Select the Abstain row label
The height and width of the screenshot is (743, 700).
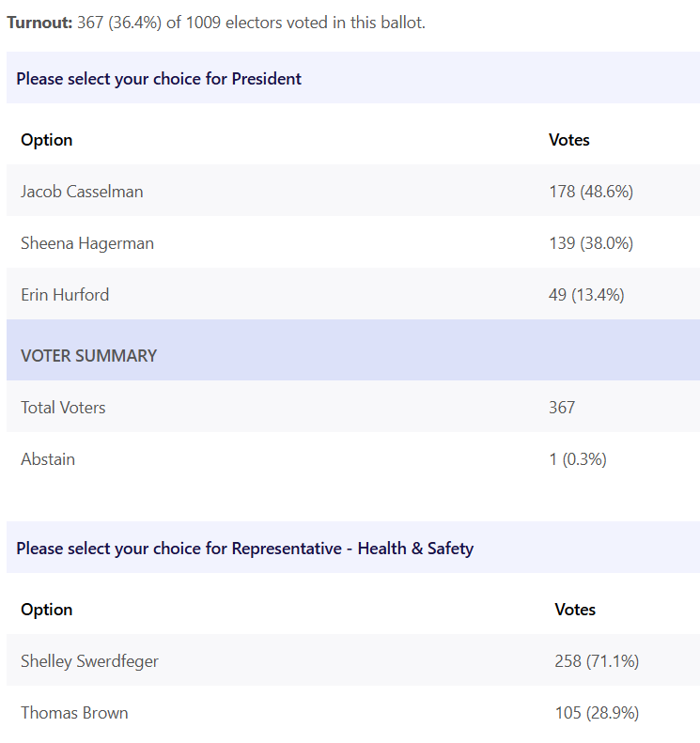point(48,459)
